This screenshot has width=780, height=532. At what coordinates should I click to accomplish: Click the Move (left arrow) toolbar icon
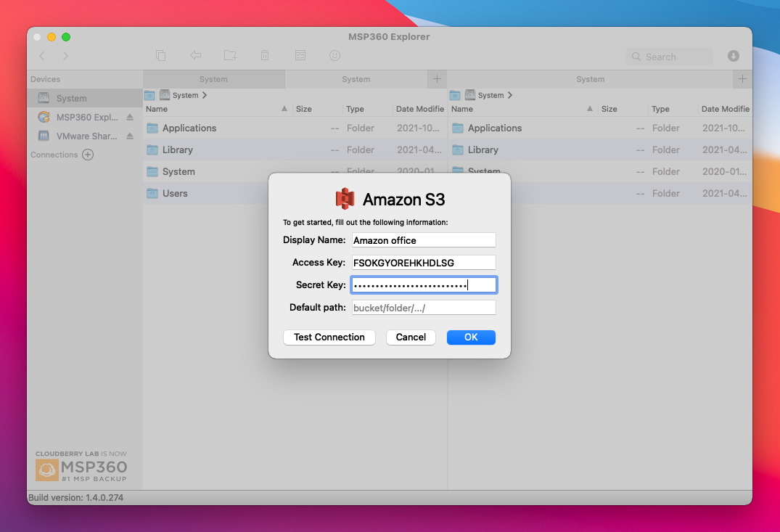pyautogui.click(x=195, y=55)
